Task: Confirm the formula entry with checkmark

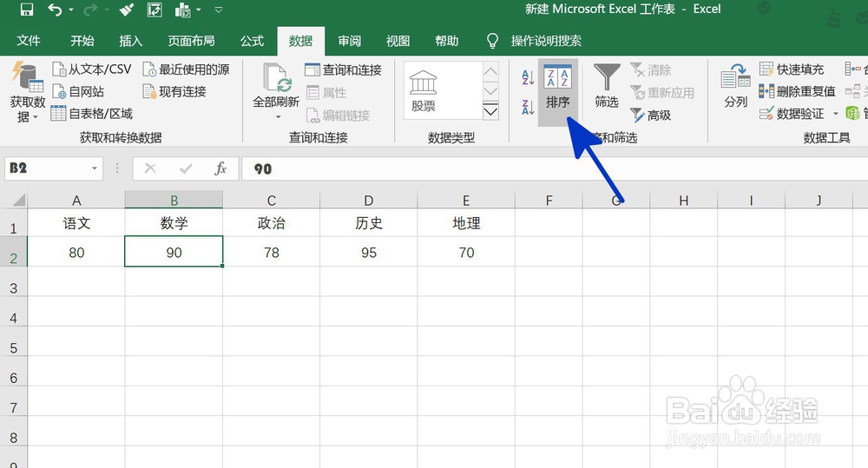Action: coord(186,168)
